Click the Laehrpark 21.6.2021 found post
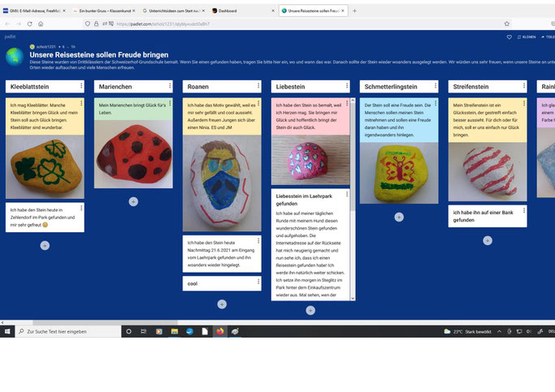 [222, 254]
